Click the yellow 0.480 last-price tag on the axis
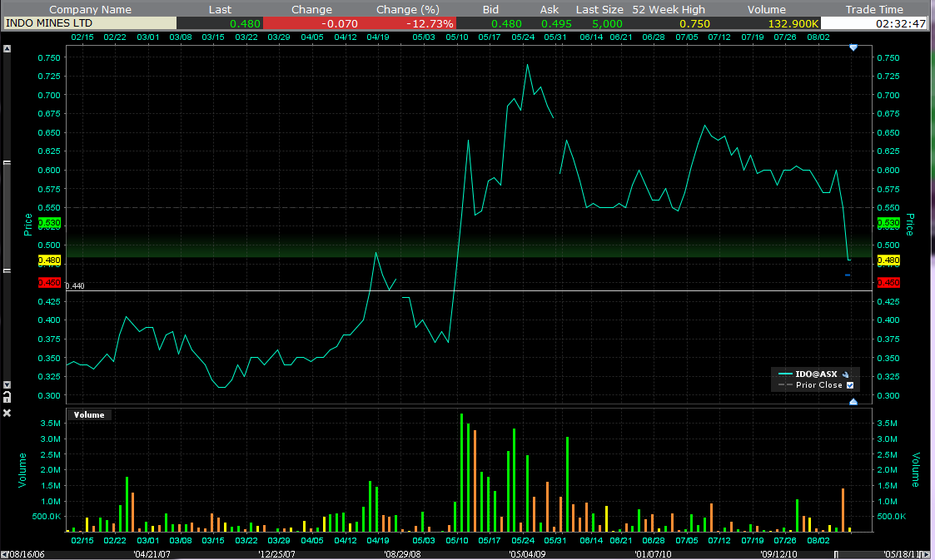This screenshot has width=935, height=560. tap(47, 260)
